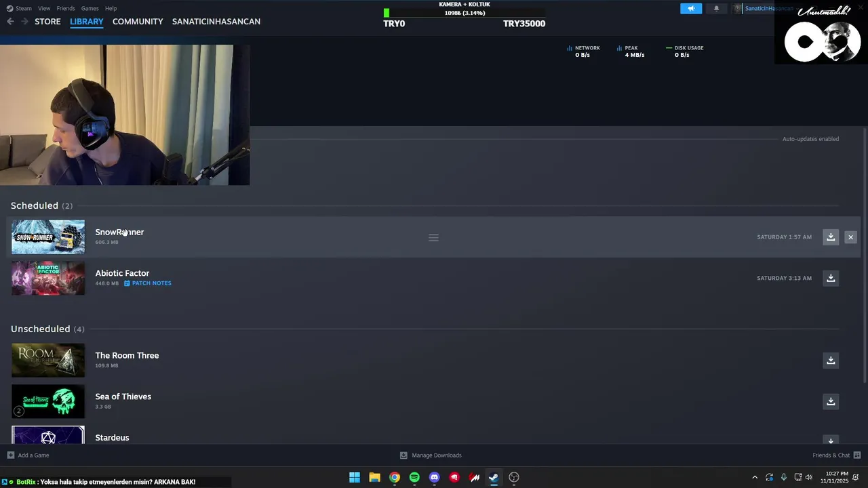Select the SnowRunner title text
868x488 pixels.
[x=119, y=232]
